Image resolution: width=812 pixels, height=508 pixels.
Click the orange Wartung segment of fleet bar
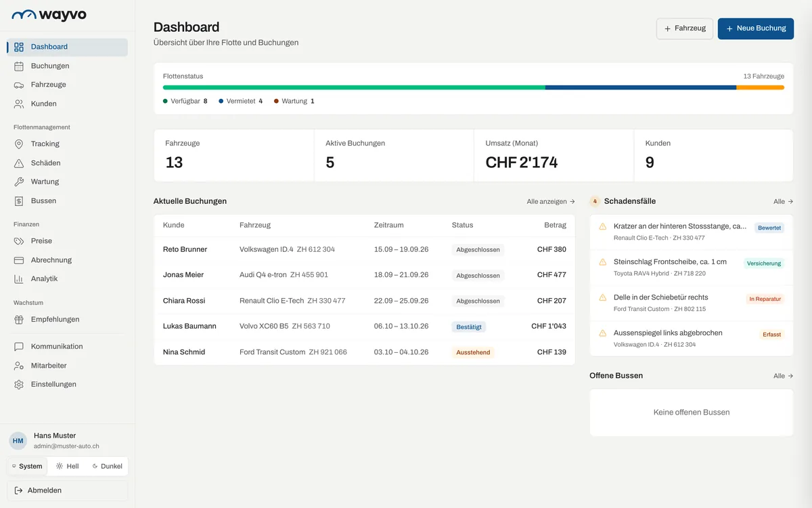coord(760,87)
